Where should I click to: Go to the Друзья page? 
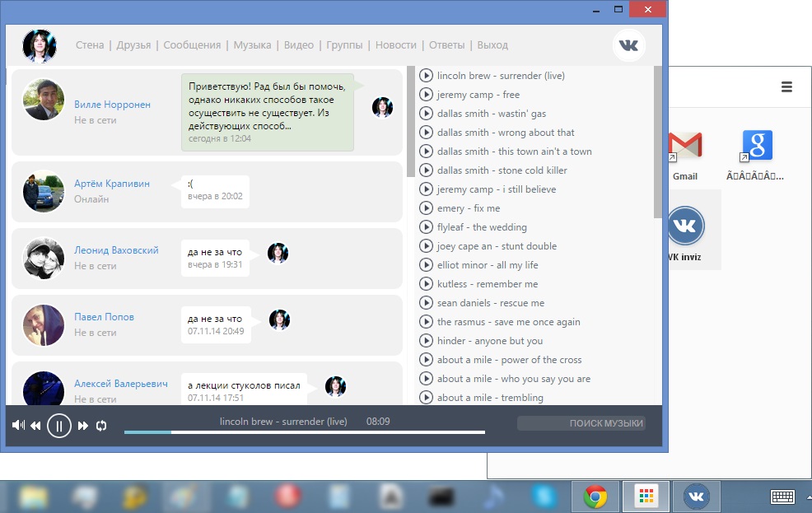pyautogui.click(x=133, y=45)
